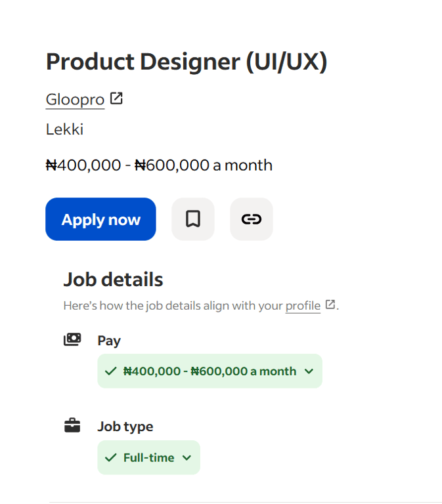Click the Product Designer (UI/UX) title
The width and height of the screenshot is (442, 504).
tap(186, 62)
